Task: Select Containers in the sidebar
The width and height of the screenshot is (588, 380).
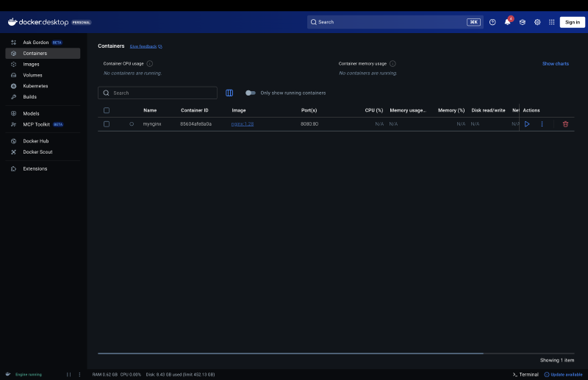Action: 43,53
